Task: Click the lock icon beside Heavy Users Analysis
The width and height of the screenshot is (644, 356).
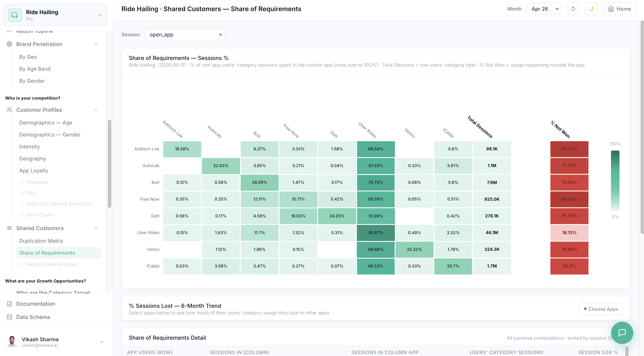Action: (22, 264)
